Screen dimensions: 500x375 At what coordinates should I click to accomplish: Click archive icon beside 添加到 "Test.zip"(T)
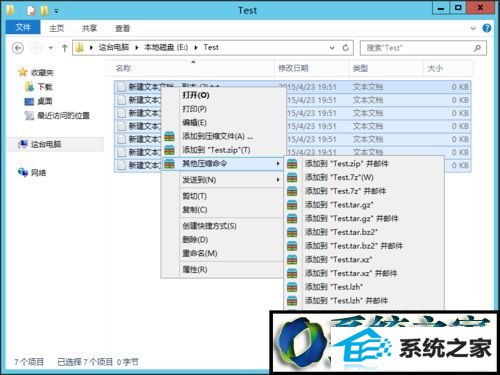[x=169, y=150]
